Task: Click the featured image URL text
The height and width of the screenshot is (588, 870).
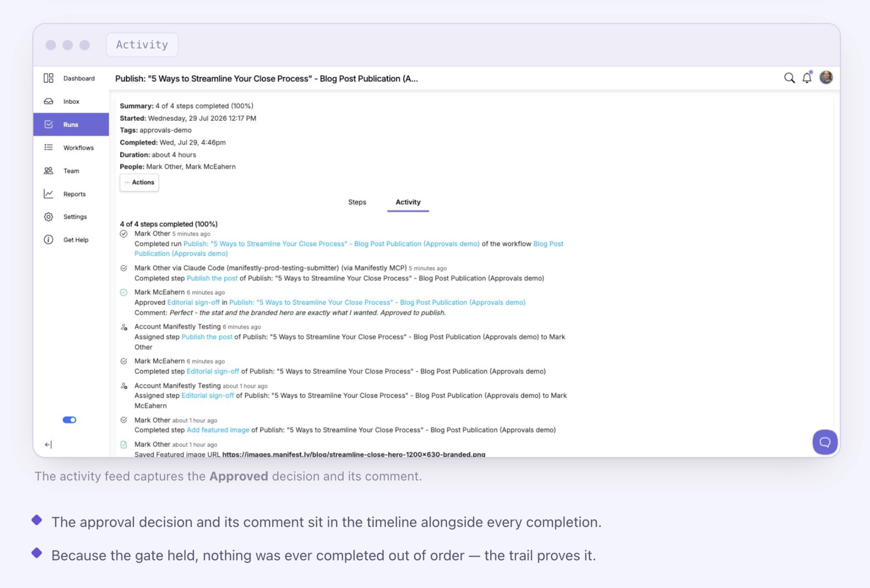Action: (x=353, y=454)
